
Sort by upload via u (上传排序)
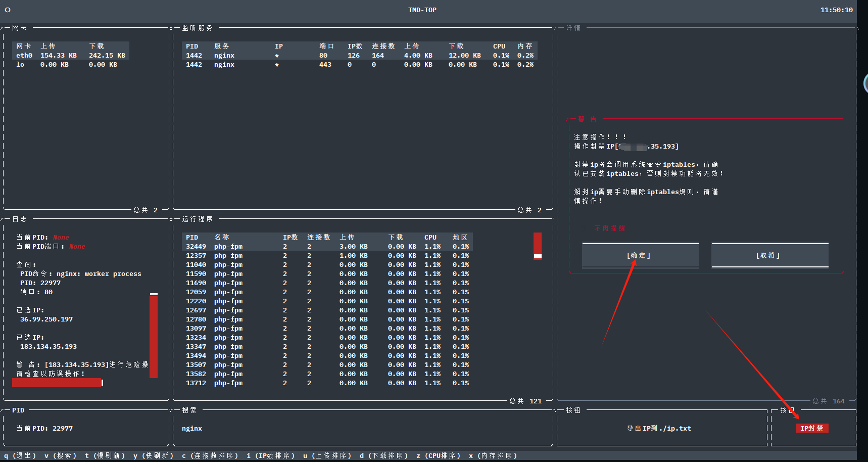[x=327, y=455]
